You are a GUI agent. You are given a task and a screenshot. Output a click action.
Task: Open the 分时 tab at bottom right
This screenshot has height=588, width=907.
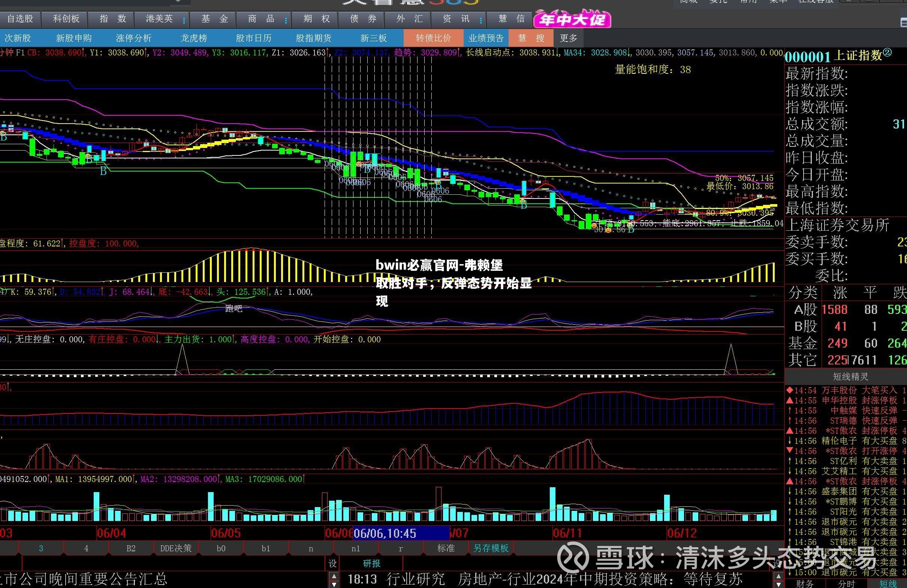846,584
